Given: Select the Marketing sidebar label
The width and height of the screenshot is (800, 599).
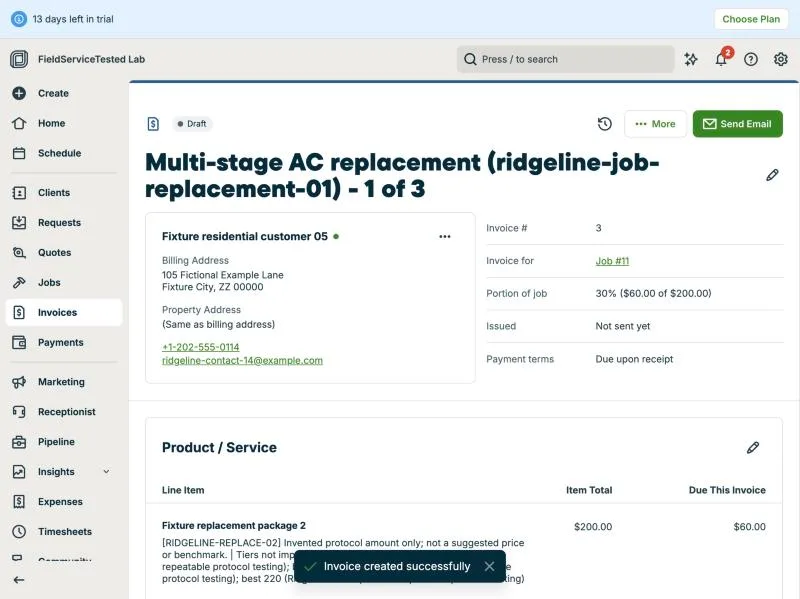Looking at the screenshot, I should (x=61, y=382).
